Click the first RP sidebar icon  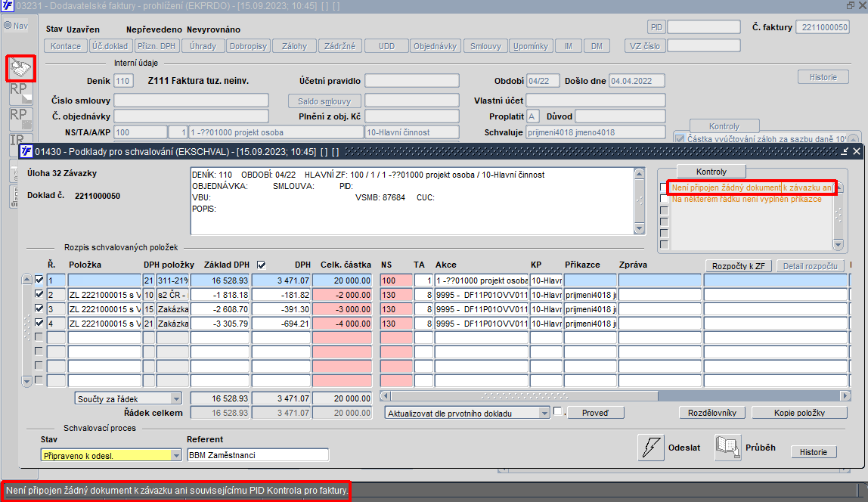(20, 94)
